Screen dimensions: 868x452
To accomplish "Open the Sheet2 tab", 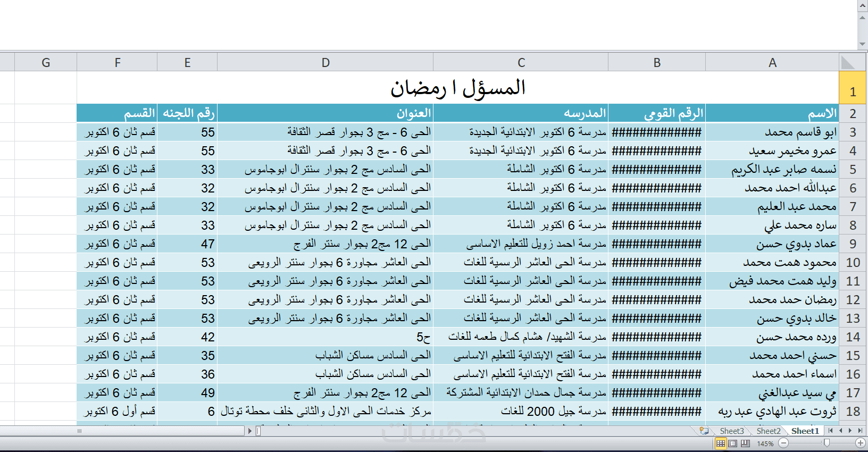I will [x=768, y=431].
